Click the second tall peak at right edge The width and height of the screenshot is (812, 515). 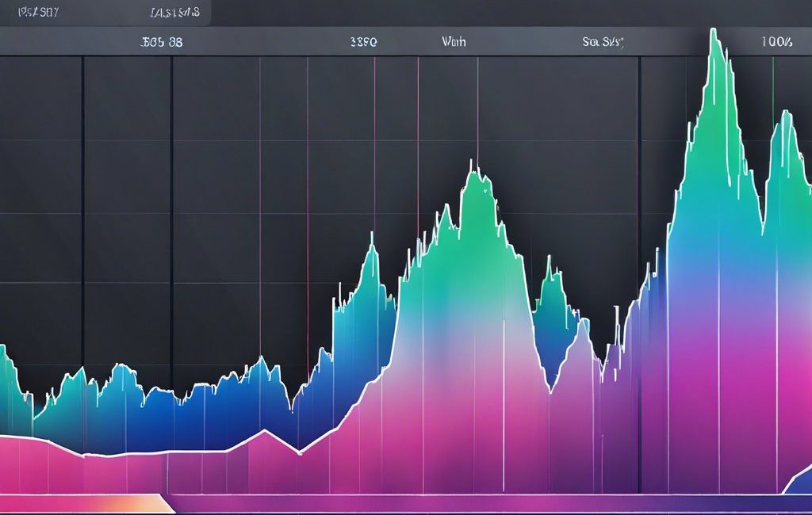[x=786, y=115]
